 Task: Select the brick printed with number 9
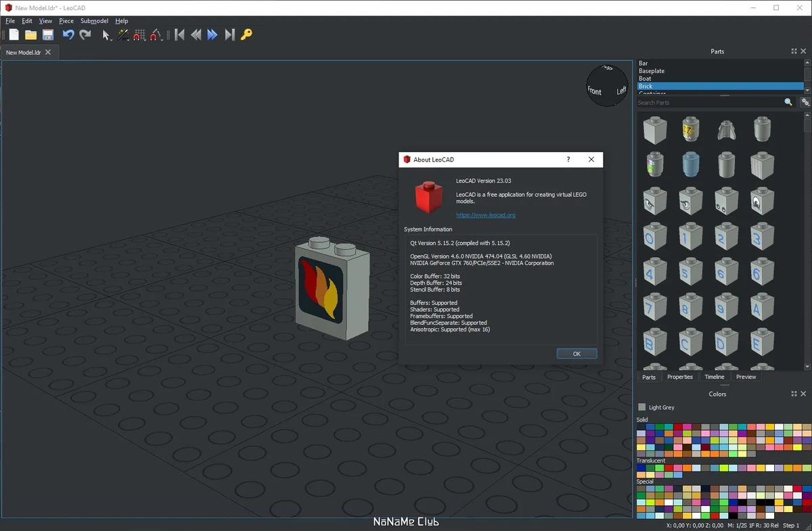726,307
